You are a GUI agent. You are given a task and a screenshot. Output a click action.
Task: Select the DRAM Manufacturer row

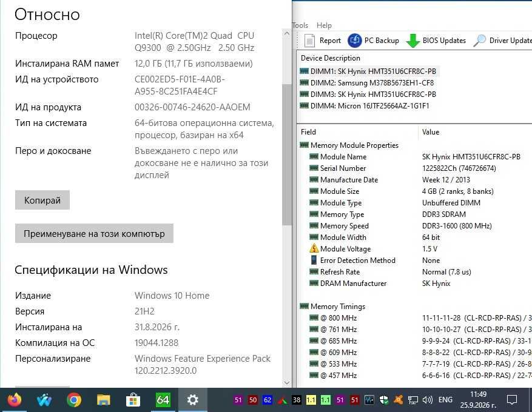(x=380, y=284)
